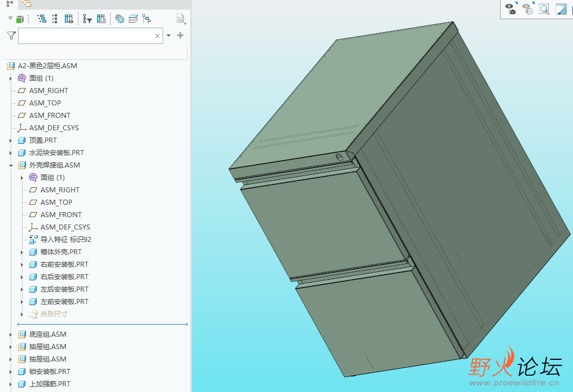Expand the 右前安装板.PRT node

(22, 265)
